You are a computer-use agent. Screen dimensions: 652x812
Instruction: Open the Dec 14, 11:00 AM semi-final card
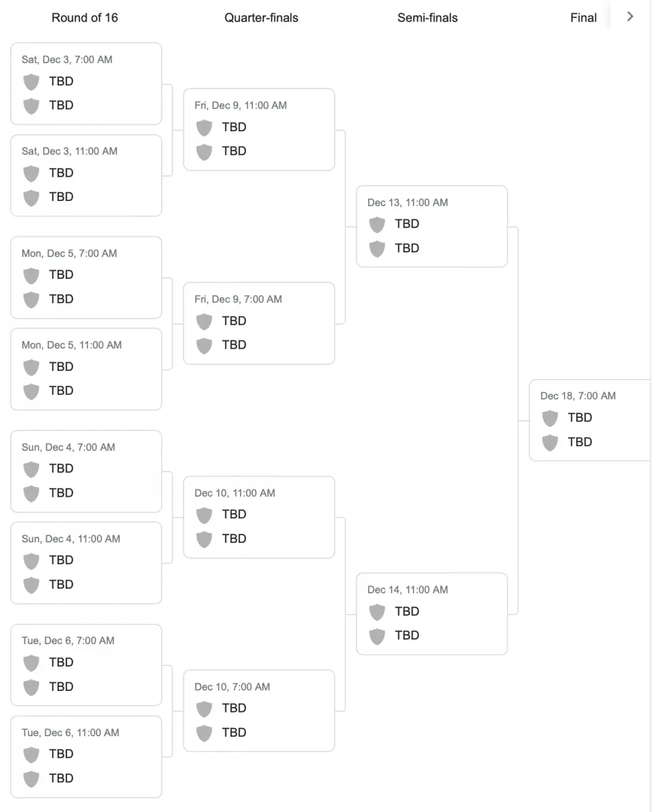click(432, 614)
